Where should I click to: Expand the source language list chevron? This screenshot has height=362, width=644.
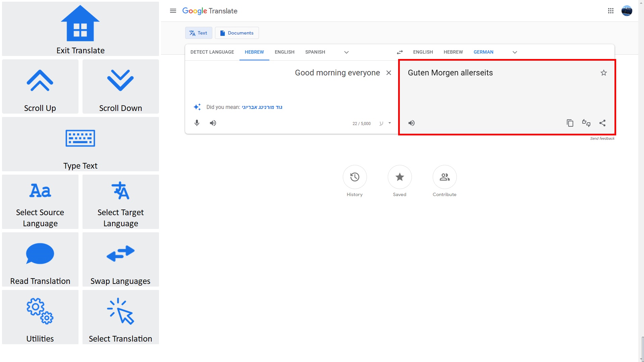[x=346, y=52]
